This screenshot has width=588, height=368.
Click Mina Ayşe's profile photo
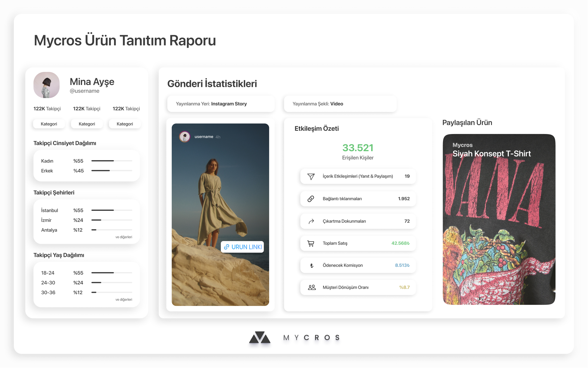(47, 85)
